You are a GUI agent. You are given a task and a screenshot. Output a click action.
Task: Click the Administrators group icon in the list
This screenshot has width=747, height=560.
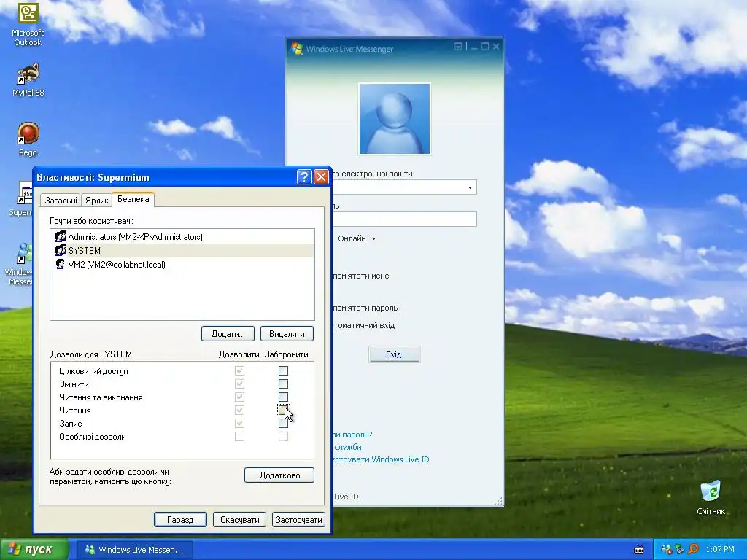61,237
